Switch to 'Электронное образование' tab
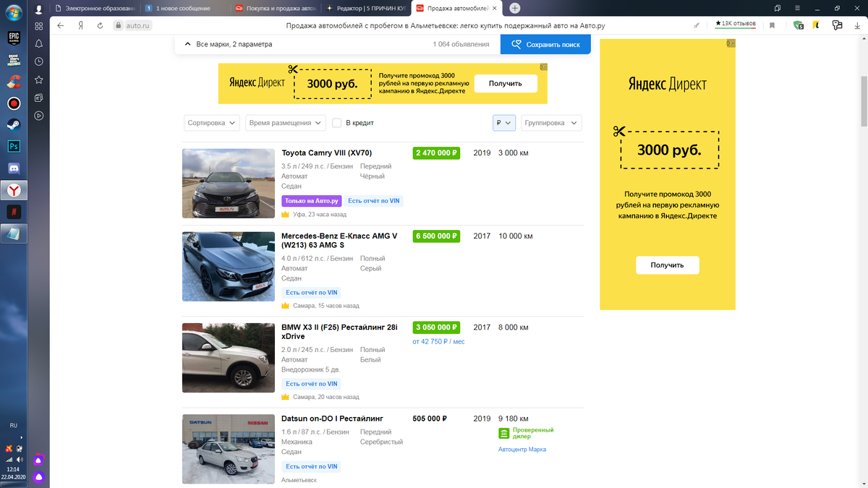 click(95, 8)
